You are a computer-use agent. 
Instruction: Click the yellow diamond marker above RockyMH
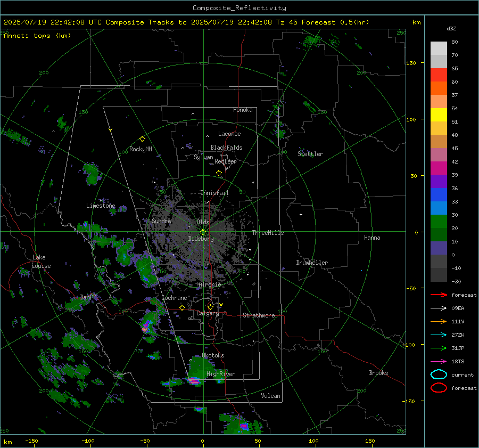click(142, 139)
